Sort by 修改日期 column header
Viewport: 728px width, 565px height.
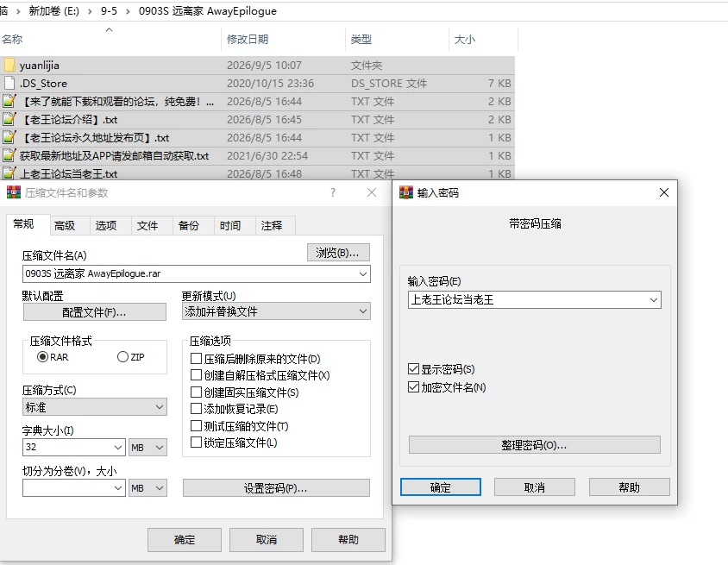point(283,40)
